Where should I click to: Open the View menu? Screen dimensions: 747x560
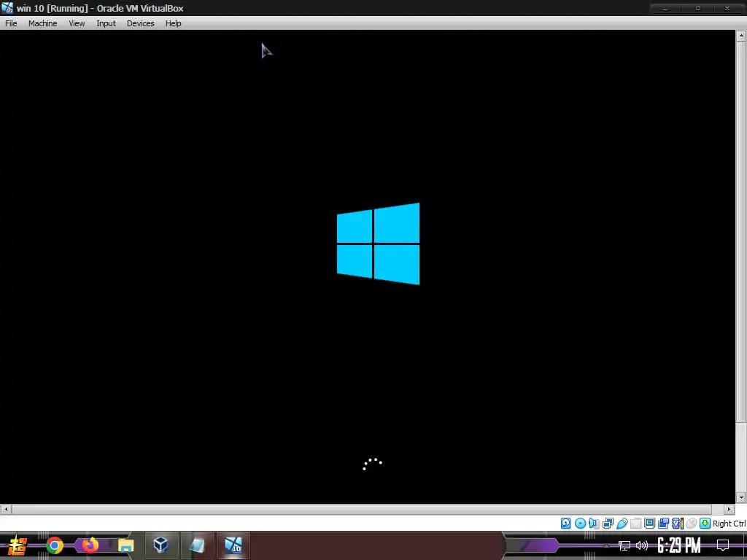77,23
